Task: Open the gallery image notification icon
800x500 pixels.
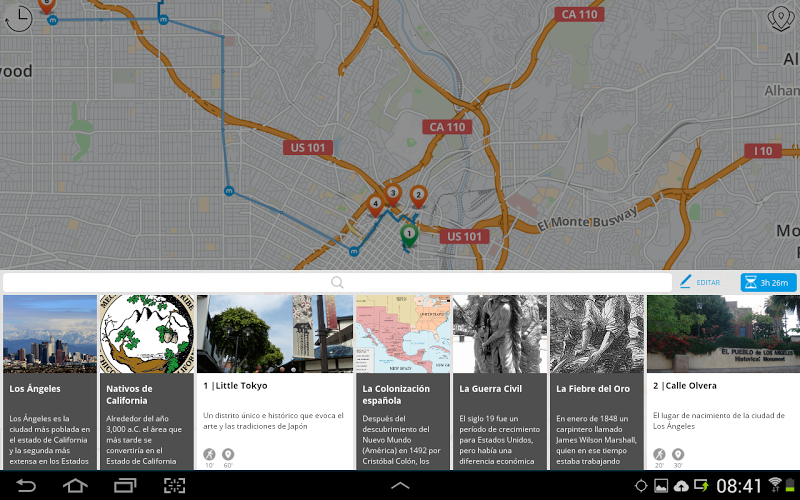Action: pyautogui.click(x=661, y=486)
